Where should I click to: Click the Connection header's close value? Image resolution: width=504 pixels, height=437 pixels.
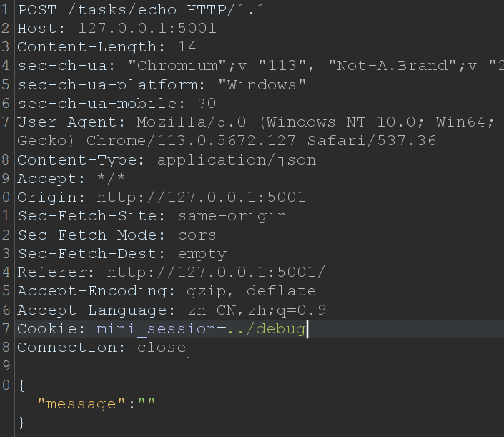[162, 348]
